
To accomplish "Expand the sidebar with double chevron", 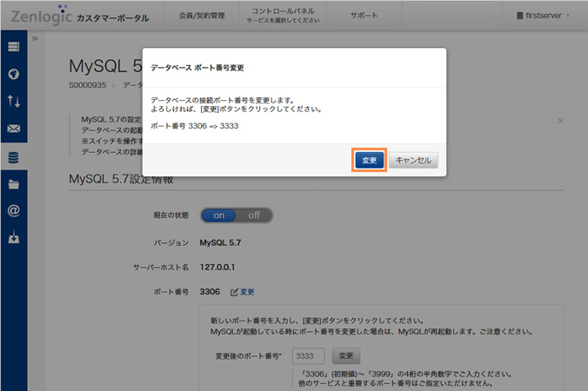I will [35, 38].
